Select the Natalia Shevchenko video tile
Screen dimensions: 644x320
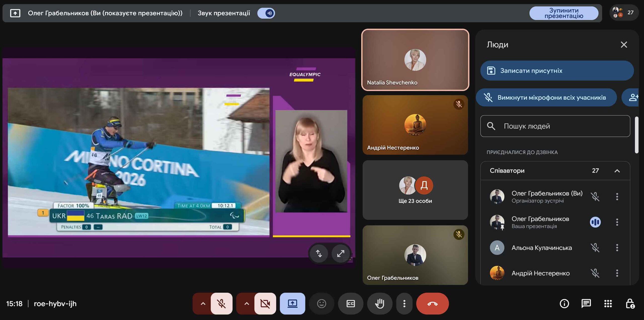point(415,60)
